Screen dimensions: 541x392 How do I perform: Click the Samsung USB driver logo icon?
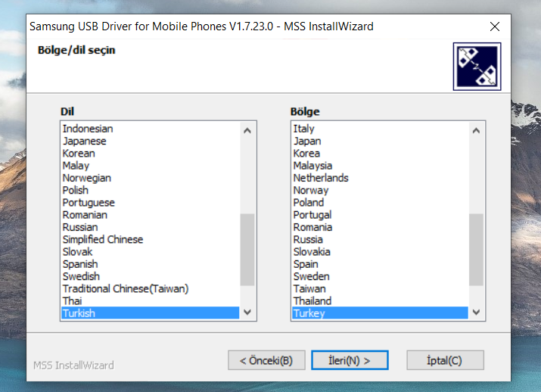[x=477, y=67]
